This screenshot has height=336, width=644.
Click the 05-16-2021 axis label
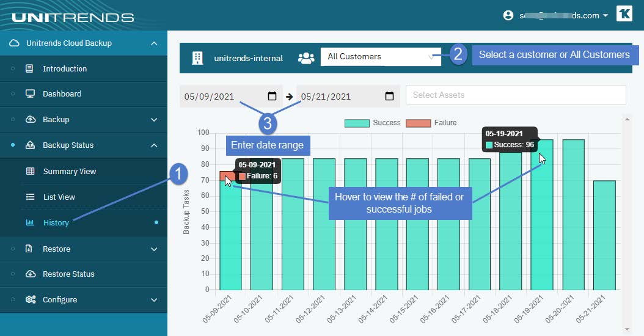435,309
